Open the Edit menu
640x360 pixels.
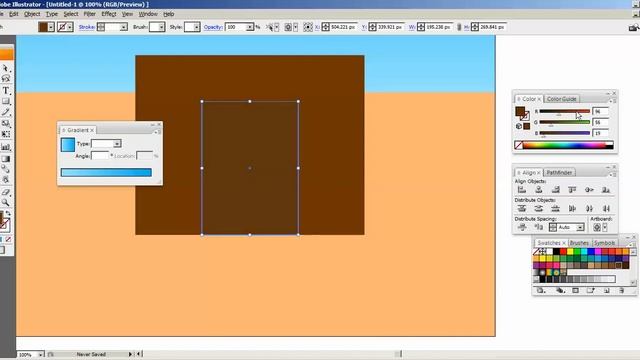[x=13, y=14]
